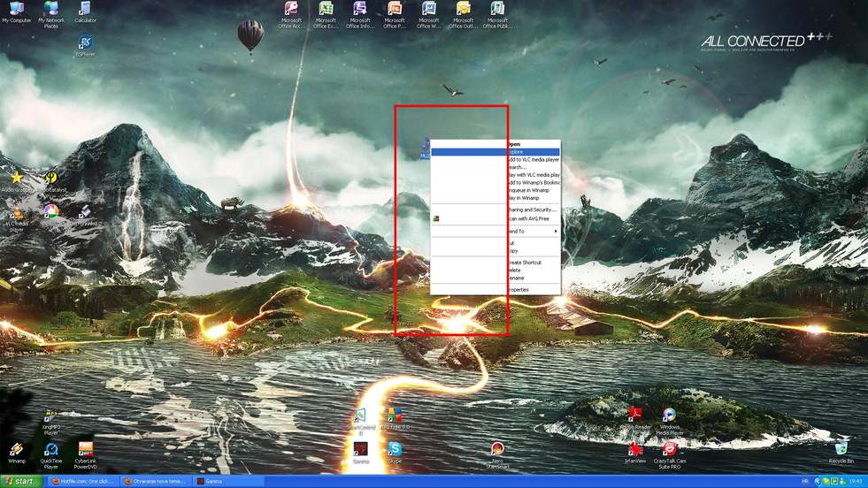Click the system tray clock
Viewport: 868px width, 488px height.
[x=856, y=482]
